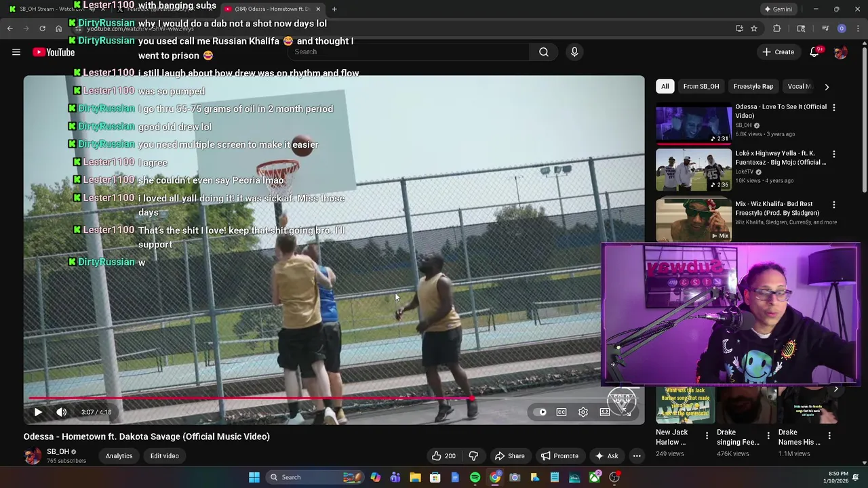This screenshot has width=868, height=488.
Task: Show more filter chips with right arrow
Action: 827,87
